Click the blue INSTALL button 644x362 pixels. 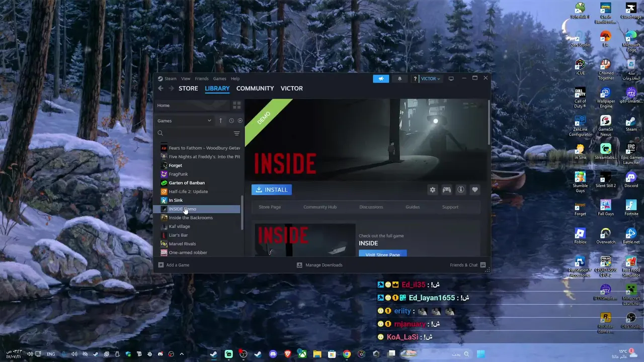(272, 190)
